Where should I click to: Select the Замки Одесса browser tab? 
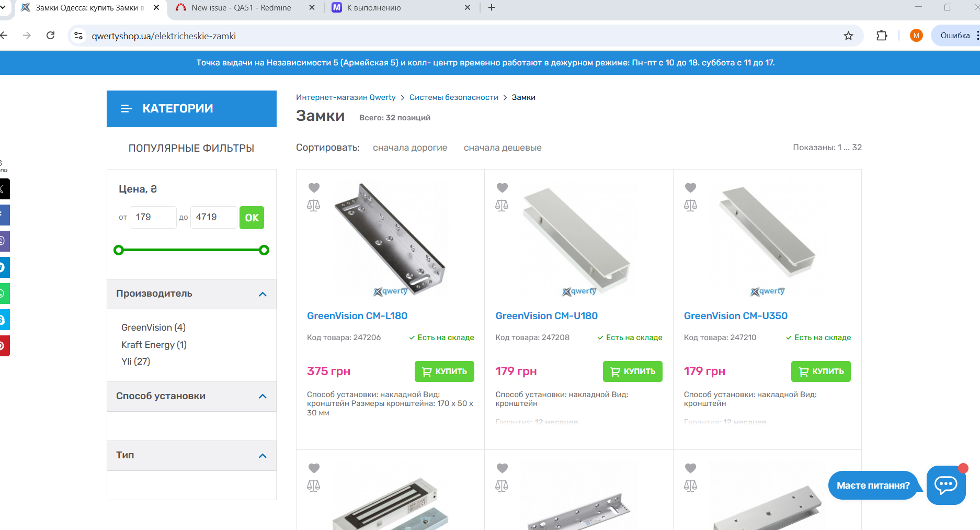coord(90,8)
